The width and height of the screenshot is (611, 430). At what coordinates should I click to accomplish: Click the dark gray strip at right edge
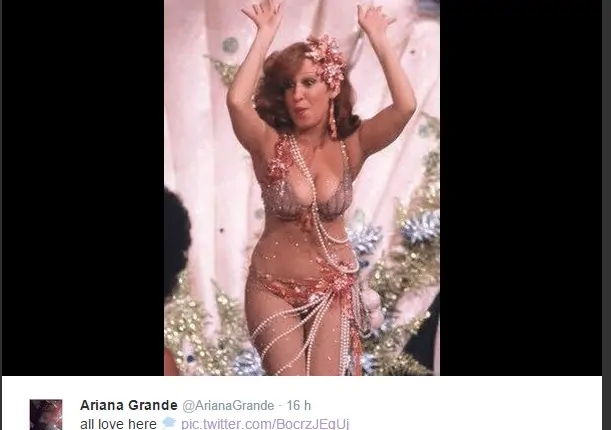(606, 215)
